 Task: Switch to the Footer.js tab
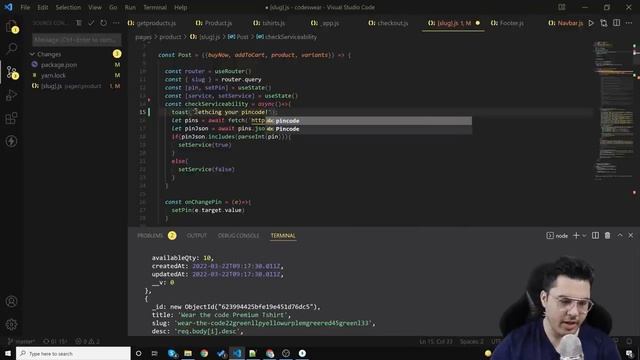pyautogui.click(x=507, y=23)
